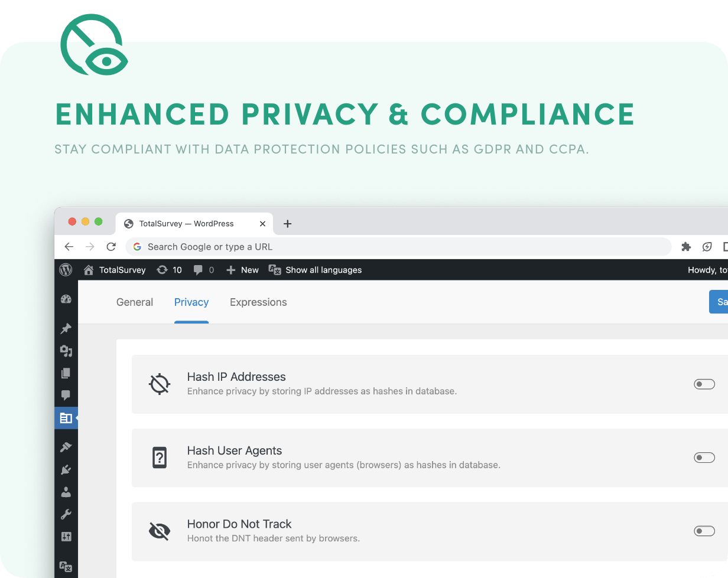Open Media icon in sidebar
This screenshot has height=578, width=728.
pos(66,351)
